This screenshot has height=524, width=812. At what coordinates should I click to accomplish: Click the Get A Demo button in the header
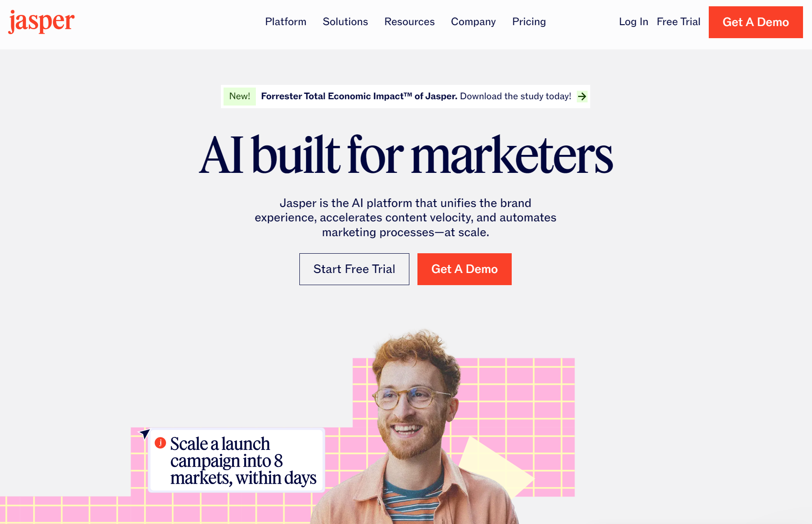pyautogui.click(x=756, y=22)
